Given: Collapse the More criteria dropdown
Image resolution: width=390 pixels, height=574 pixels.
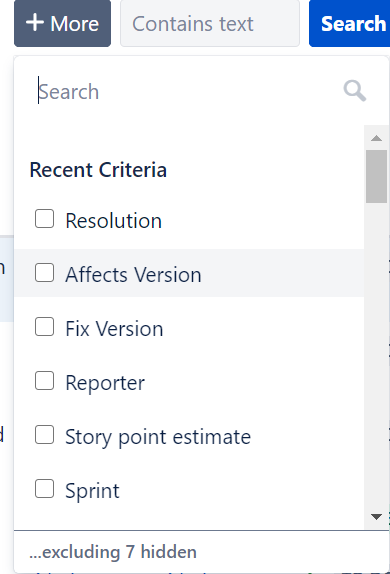Looking at the screenshot, I should point(62,23).
